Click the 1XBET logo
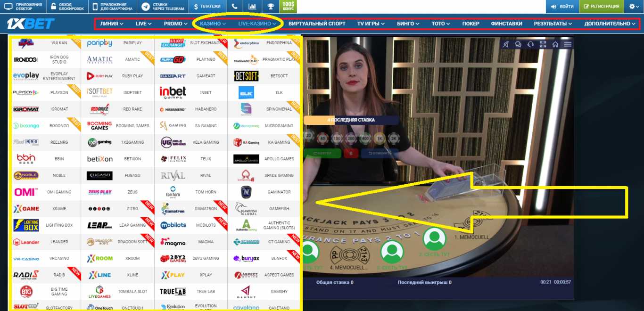The height and width of the screenshot is (311, 644). [31, 24]
